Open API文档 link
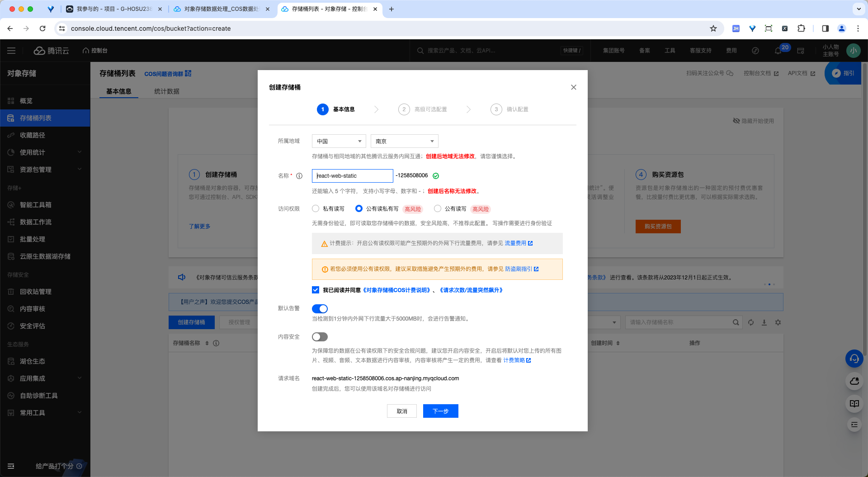The width and height of the screenshot is (868, 477). [801, 73]
